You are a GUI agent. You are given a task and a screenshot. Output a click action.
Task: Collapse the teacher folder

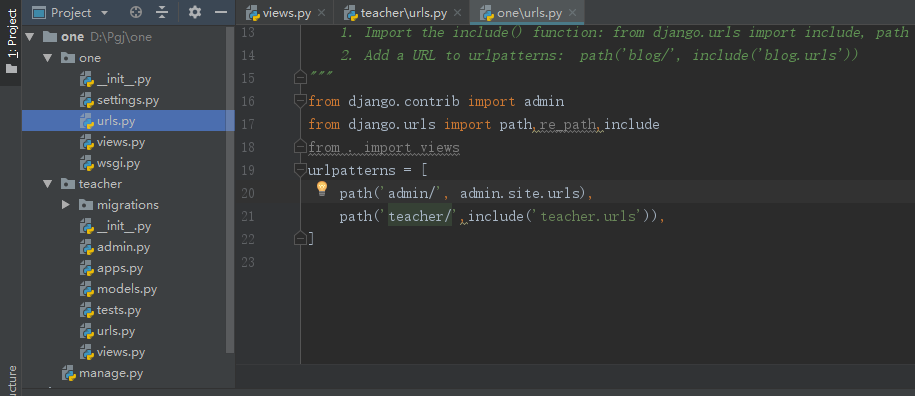click(47, 184)
